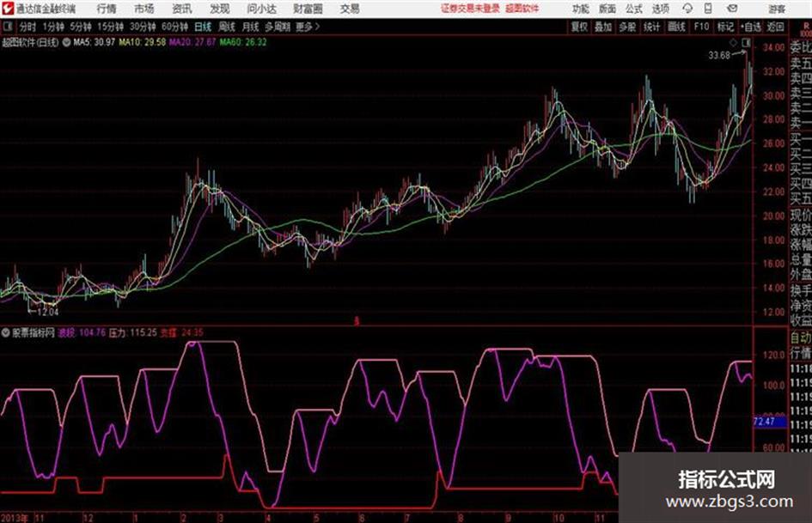Image resolution: width=812 pixels, height=523 pixels.
Task: Toggle the left panel icon beside 分时
Action: click(x=7, y=27)
